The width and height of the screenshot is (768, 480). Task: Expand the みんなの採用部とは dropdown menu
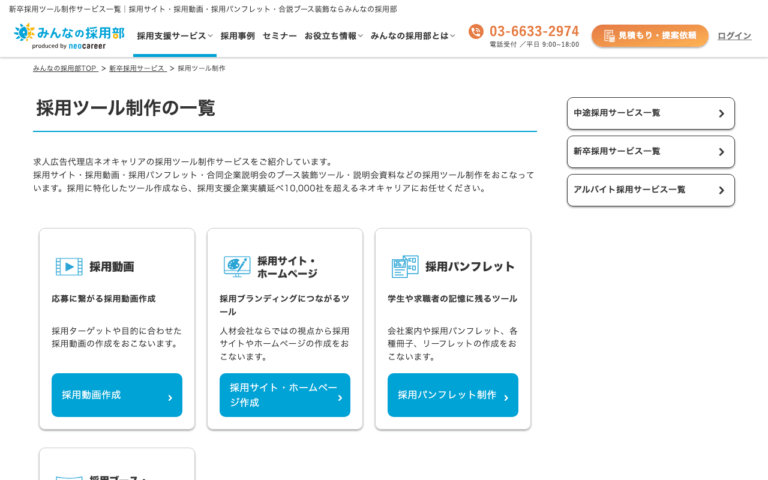click(413, 36)
